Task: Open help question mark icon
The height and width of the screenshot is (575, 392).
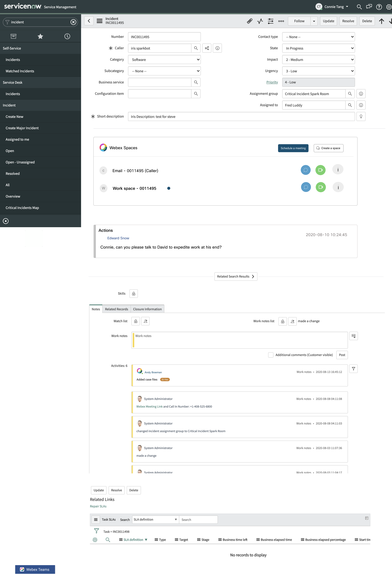Action: pos(379,7)
